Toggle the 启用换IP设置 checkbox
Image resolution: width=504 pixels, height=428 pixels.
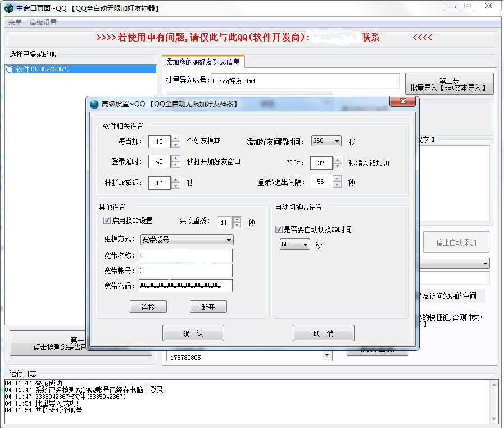pyautogui.click(x=107, y=220)
